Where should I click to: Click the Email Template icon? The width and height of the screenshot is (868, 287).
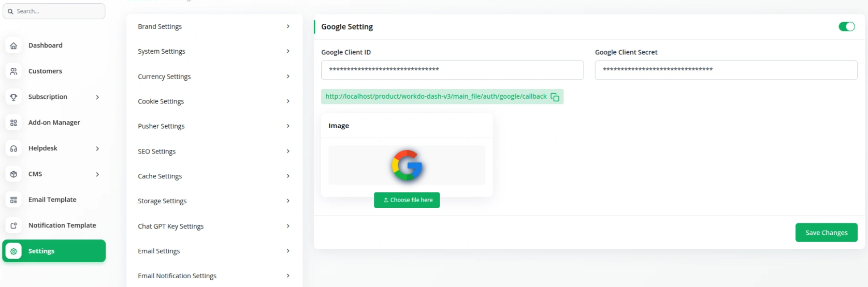13,200
